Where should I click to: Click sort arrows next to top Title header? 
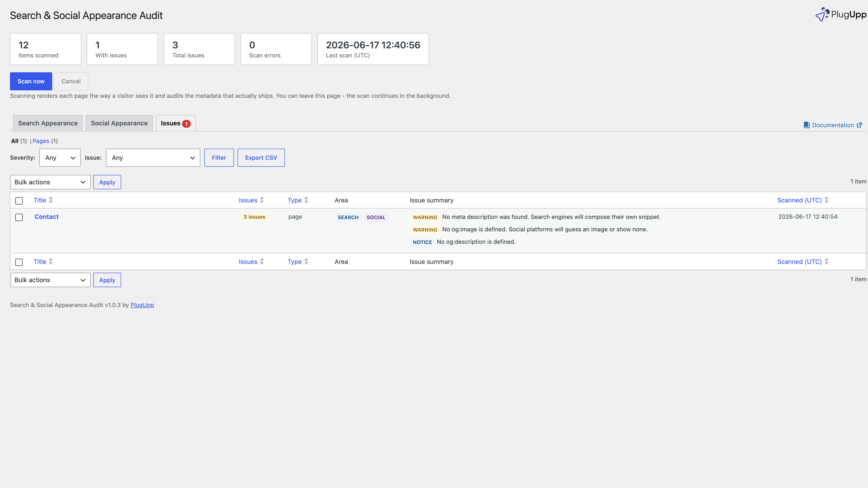pyautogui.click(x=51, y=200)
